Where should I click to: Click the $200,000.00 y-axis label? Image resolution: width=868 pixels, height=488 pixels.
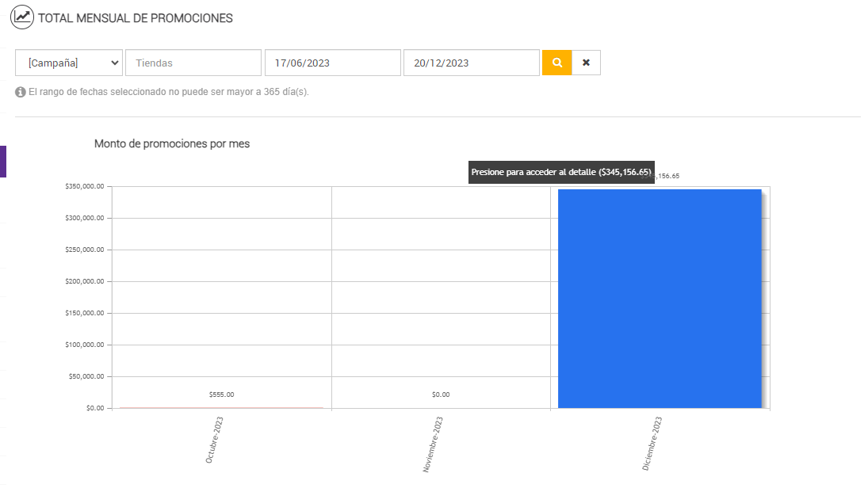[x=85, y=281]
